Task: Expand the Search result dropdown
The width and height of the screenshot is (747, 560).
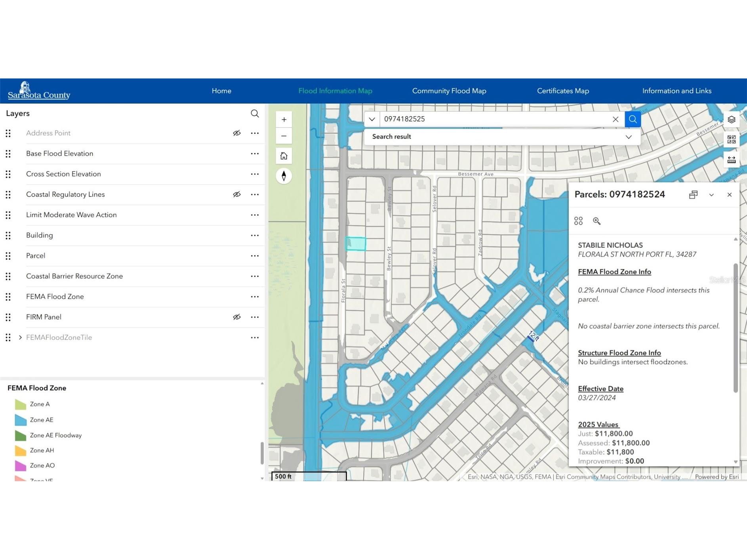Action: [628, 137]
